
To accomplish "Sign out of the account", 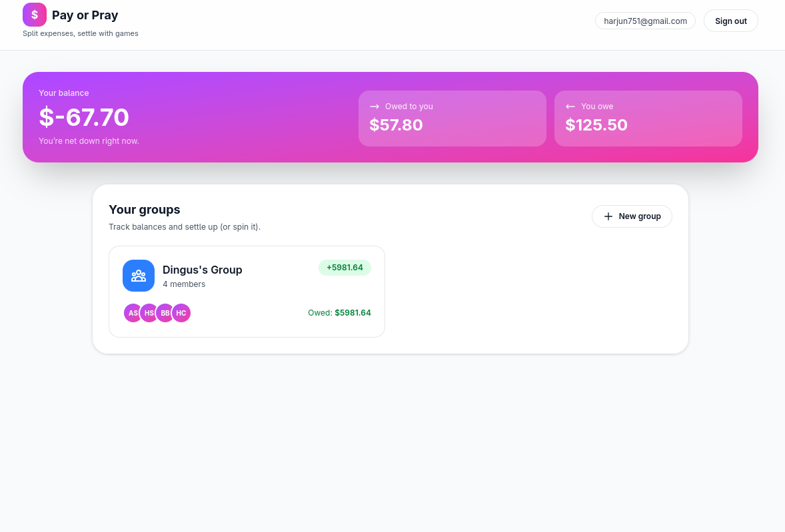I will (x=730, y=21).
